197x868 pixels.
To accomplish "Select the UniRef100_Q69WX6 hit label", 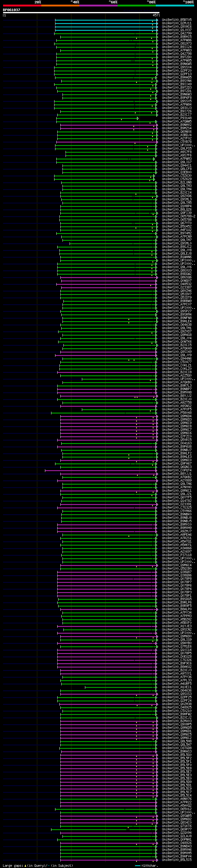I will (177, 132).
